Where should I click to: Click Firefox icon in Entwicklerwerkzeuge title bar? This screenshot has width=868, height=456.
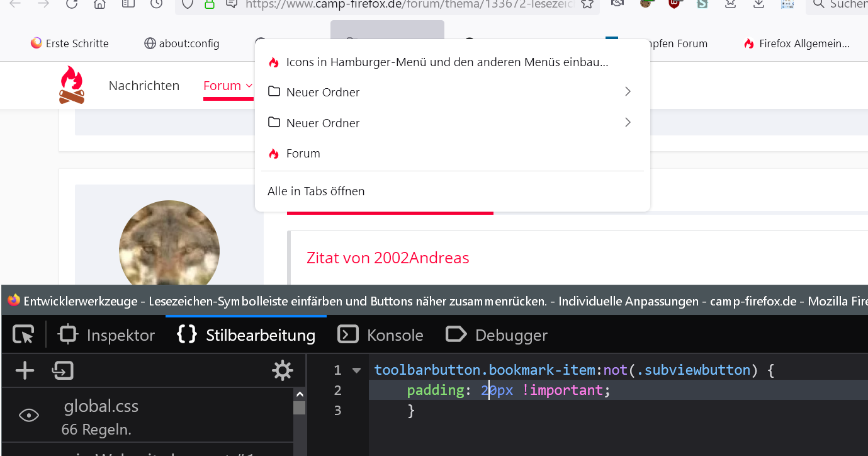click(14, 300)
